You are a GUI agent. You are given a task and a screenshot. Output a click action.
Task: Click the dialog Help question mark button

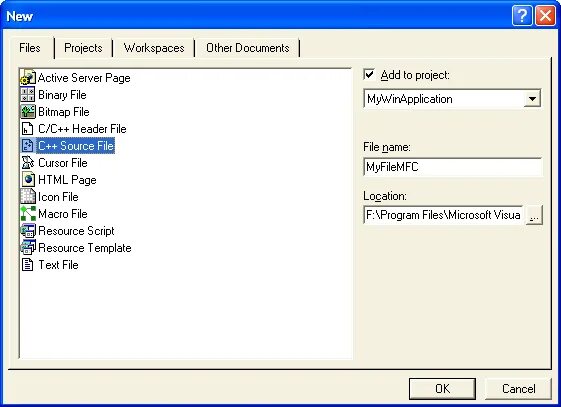pyautogui.click(x=522, y=16)
